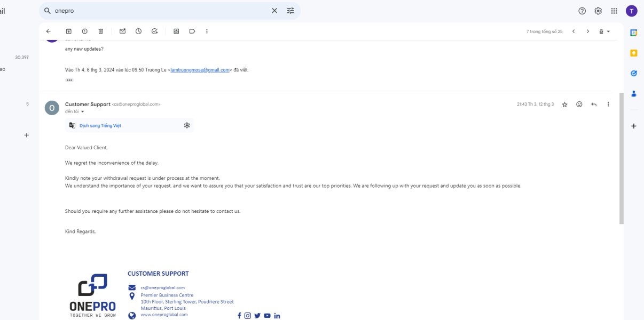Open the Google apps grid
Image resolution: width=644 pixels, height=320 pixels.
coord(614,11)
